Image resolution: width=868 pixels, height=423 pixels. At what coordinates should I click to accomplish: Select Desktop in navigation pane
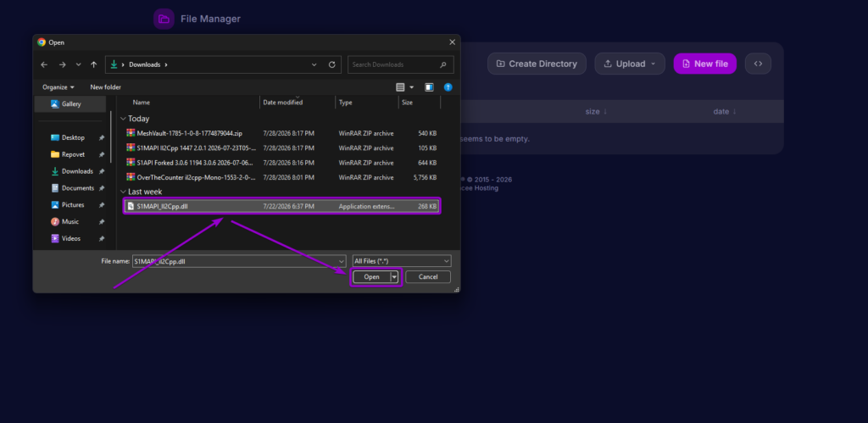pyautogui.click(x=73, y=137)
